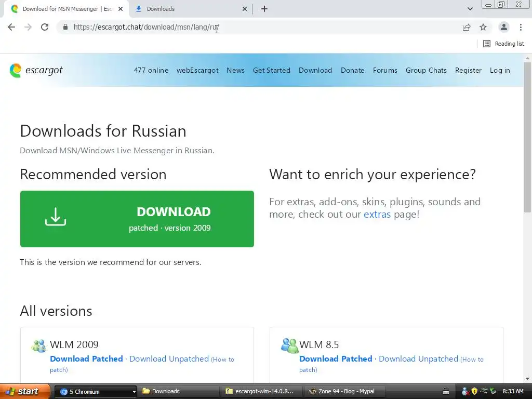This screenshot has height=399, width=532.
Task: Open escargot-wlm-14.0.8 taskbar item
Action: pos(262,392)
